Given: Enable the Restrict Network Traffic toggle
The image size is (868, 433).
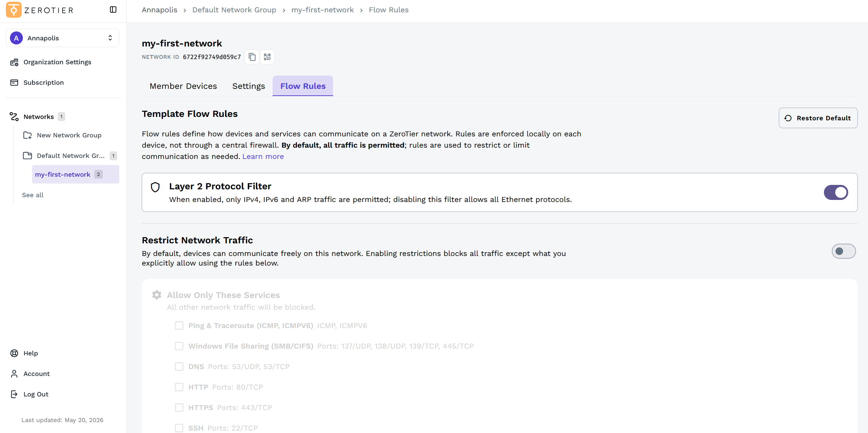Looking at the screenshot, I should (x=844, y=252).
